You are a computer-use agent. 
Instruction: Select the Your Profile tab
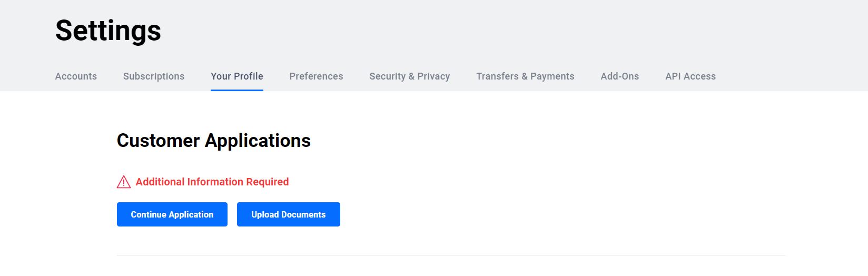pyautogui.click(x=237, y=76)
